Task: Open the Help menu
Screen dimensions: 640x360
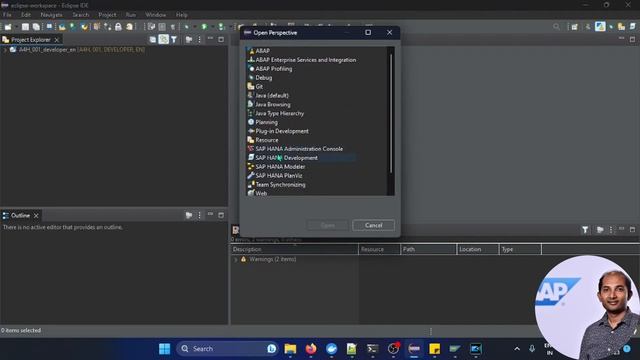Action: pyautogui.click(x=182, y=15)
